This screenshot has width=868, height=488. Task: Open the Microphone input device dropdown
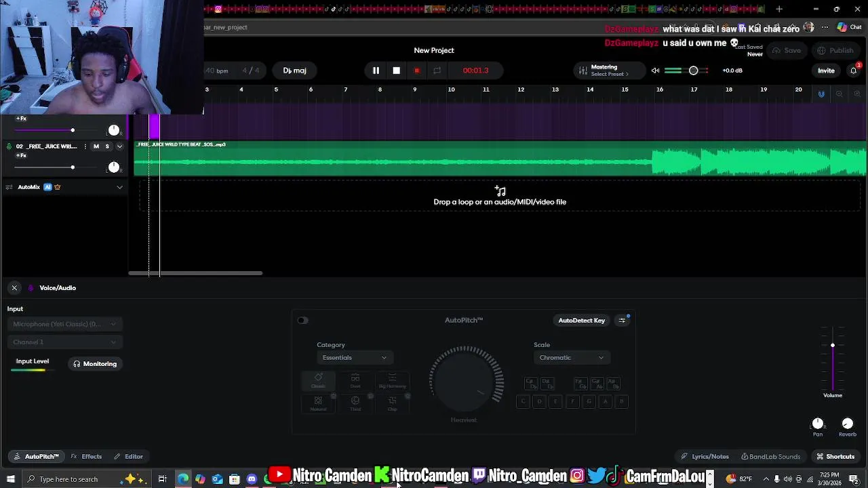pos(64,324)
